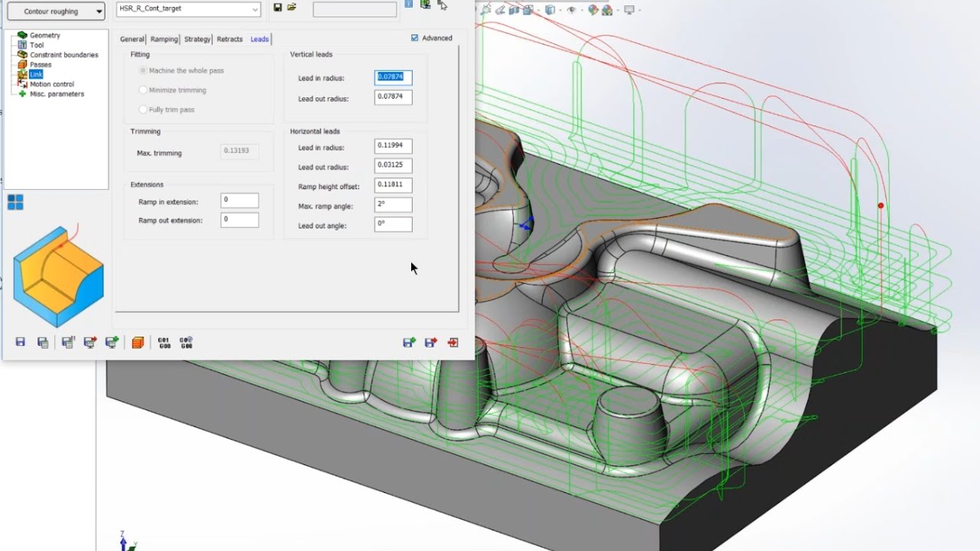Click the monitor icon with red arrow
Image resolution: width=980 pixels, height=551 pixels.
90,343
